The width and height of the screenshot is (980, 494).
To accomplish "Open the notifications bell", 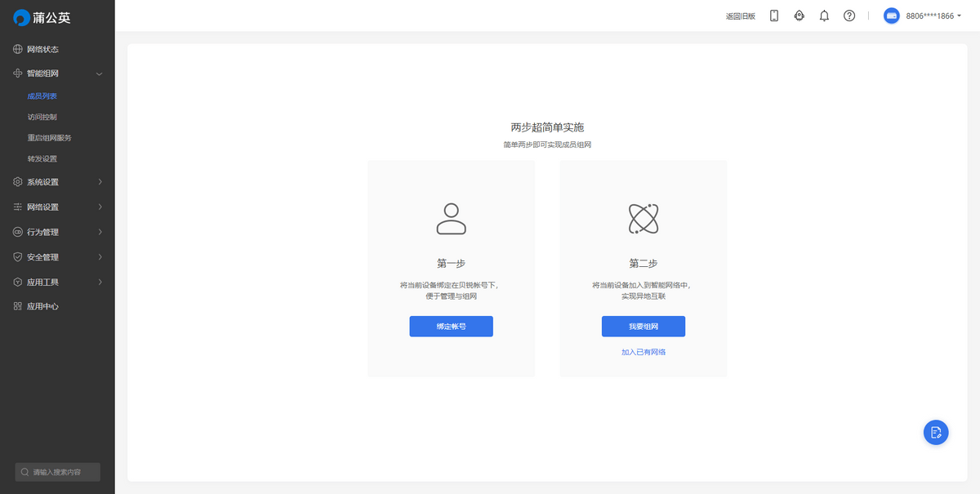I will 824,16.
